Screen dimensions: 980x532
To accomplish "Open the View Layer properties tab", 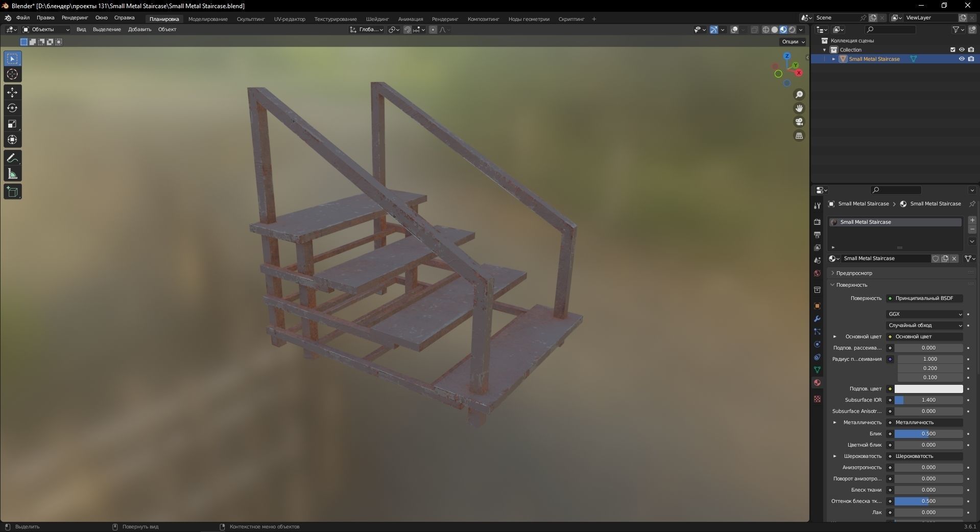I will pyautogui.click(x=817, y=247).
